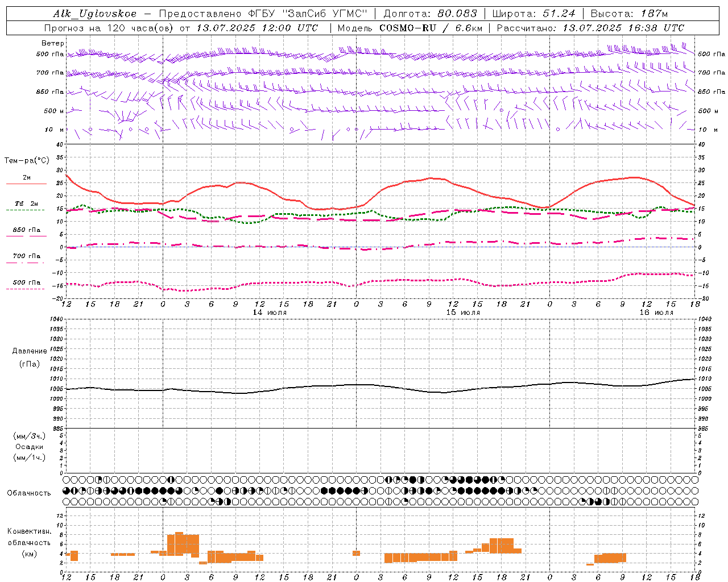Select the 850 гПа temperature legend line sample
The width and height of the screenshot is (728, 582).
coord(25,236)
